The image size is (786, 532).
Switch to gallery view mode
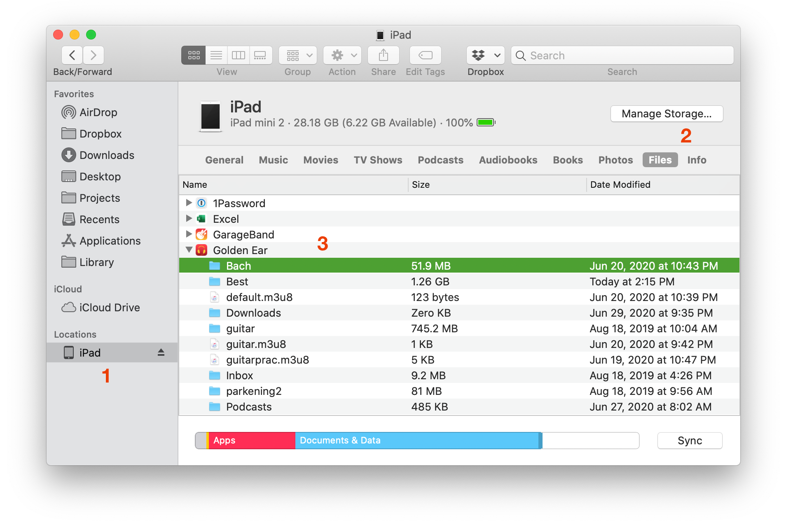(260, 55)
